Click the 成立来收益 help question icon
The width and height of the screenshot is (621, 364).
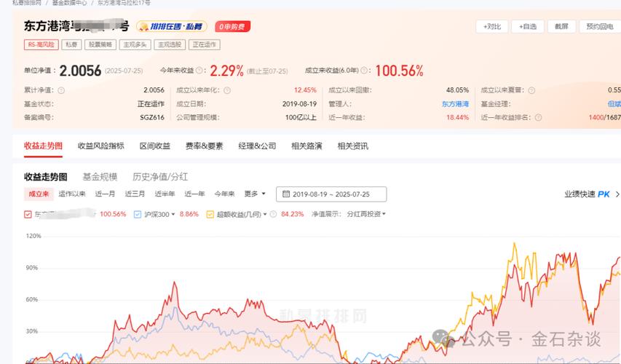point(364,71)
